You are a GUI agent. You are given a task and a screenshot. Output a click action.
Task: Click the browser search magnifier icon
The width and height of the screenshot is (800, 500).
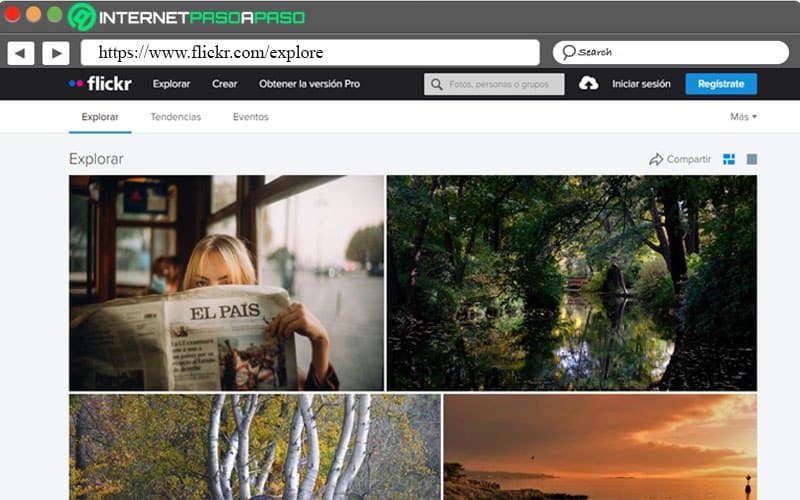coord(569,52)
